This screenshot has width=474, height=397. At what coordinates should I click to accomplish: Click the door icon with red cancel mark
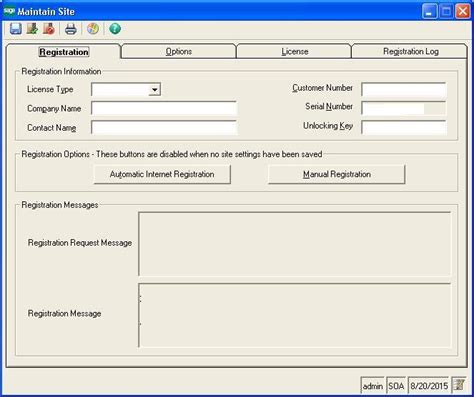[x=49, y=29]
